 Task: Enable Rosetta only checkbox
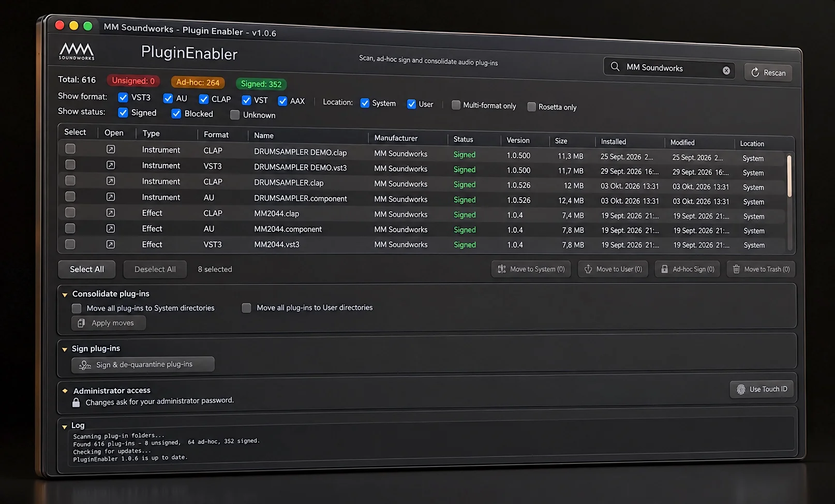click(x=531, y=107)
